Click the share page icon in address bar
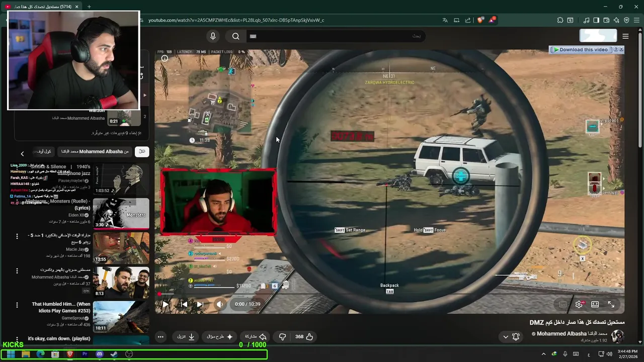Screen dimensions: 644x362 tap(468, 20)
